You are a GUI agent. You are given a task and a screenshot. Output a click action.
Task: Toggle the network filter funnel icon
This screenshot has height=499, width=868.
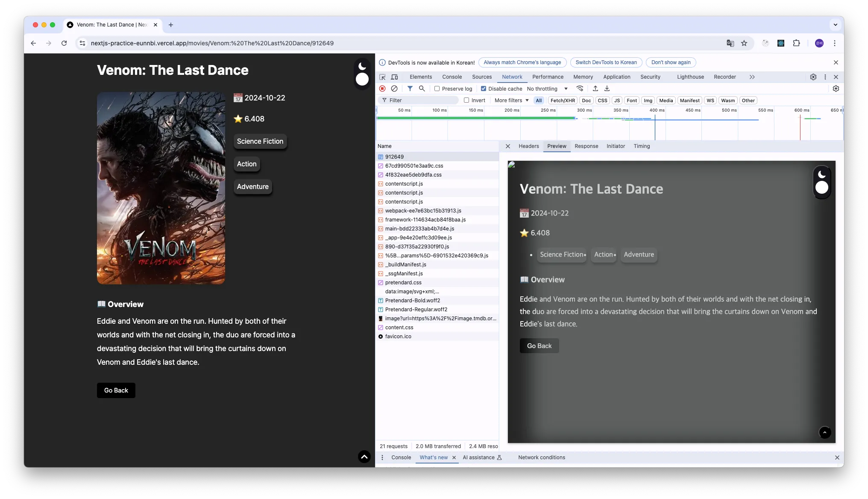(410, 89)
